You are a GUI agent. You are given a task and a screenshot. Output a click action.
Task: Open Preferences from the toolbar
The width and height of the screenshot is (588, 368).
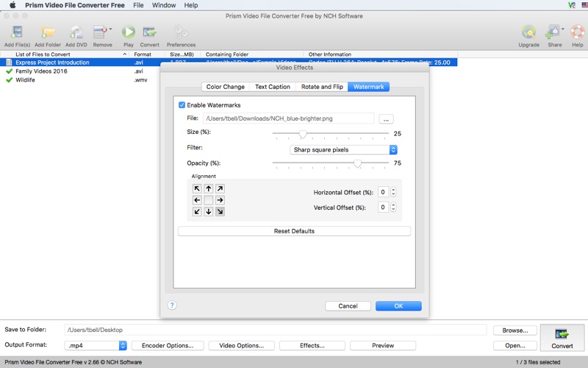(181, 32)
